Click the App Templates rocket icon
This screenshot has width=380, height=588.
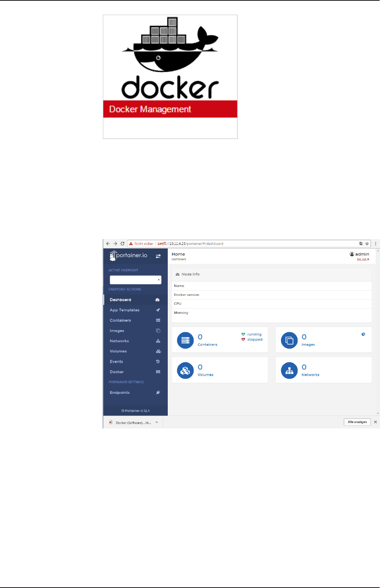[x=158, y=310]
